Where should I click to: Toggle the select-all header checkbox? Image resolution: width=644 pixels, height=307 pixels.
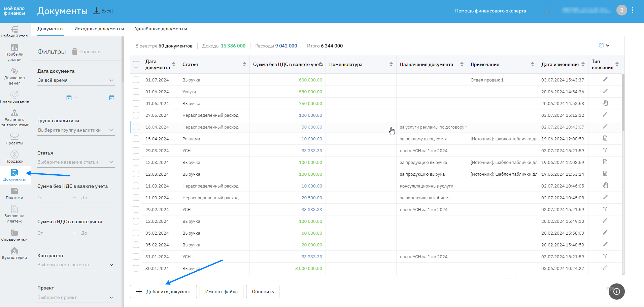pos(136,64)
